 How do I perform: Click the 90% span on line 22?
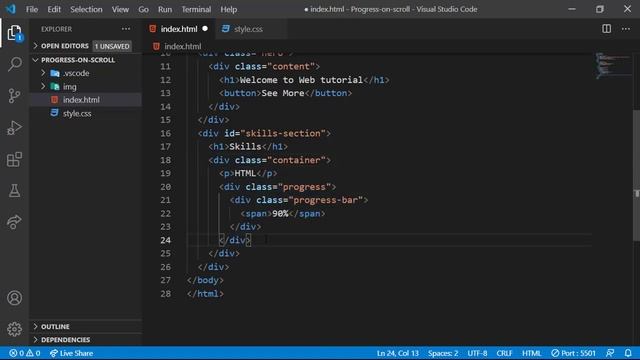[282, 213]
